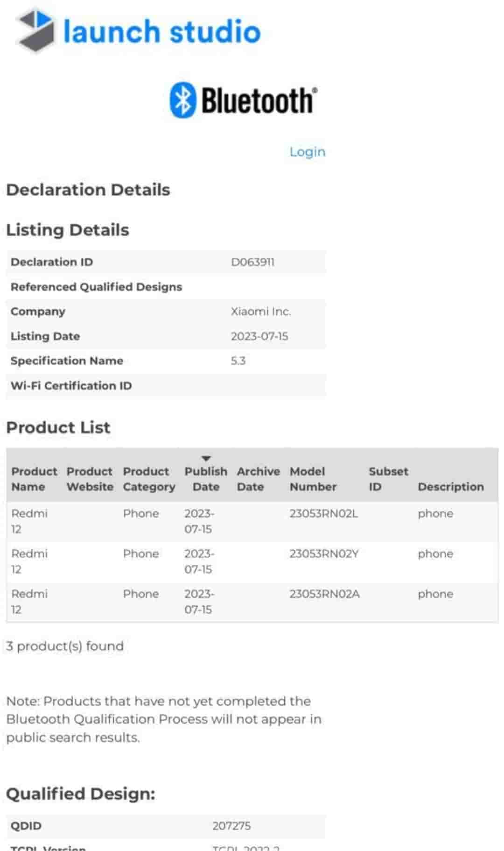Viewport: 504px width, 851px height.
Task: Select the Company name Xiaomi Inc.
Action: (261, 311)
